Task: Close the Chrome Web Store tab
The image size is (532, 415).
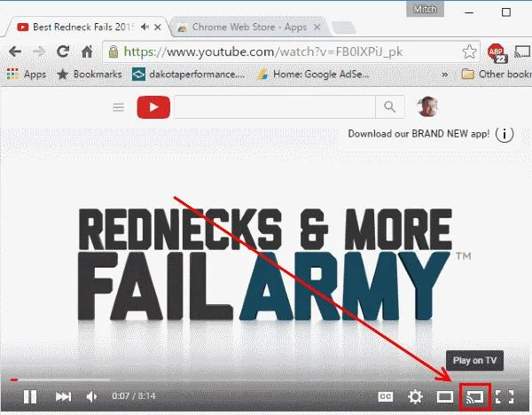Action: [x=317, y=27]
